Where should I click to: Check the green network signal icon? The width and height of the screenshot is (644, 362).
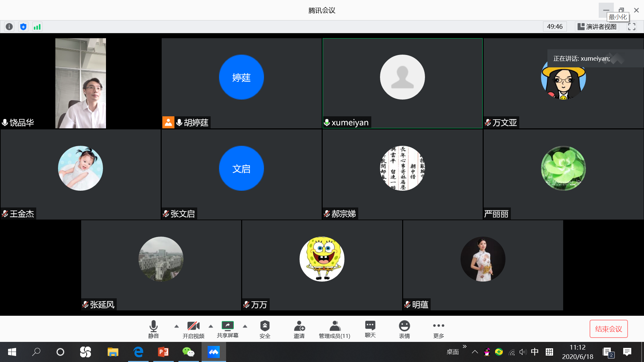[37, 27]
